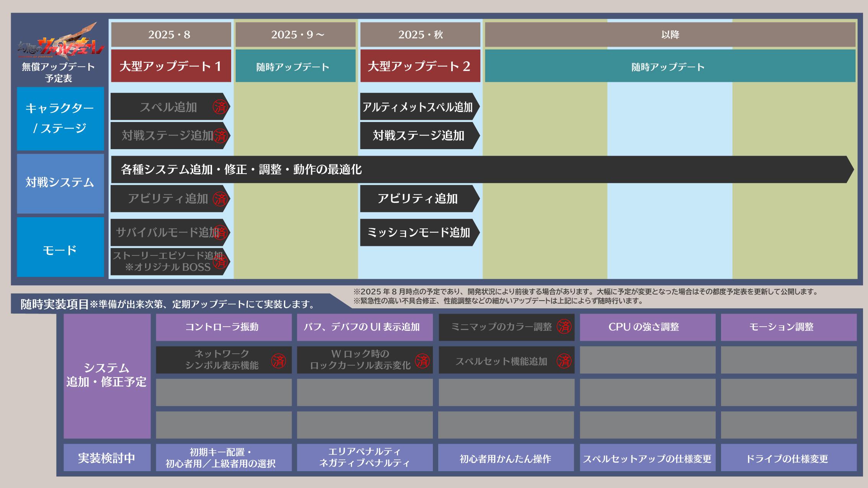Click the 済 stamp on アビリティ追加 in August column

pos(220,199)
